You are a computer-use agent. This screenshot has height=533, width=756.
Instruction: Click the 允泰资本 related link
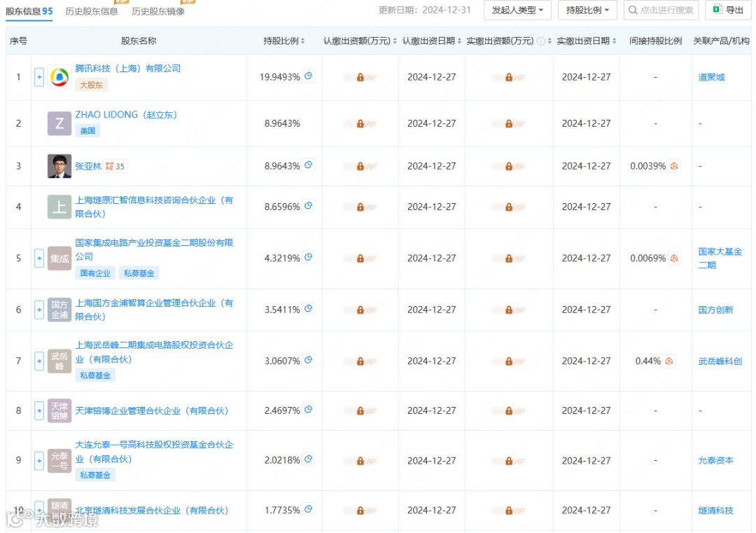[x=715, y=461]
